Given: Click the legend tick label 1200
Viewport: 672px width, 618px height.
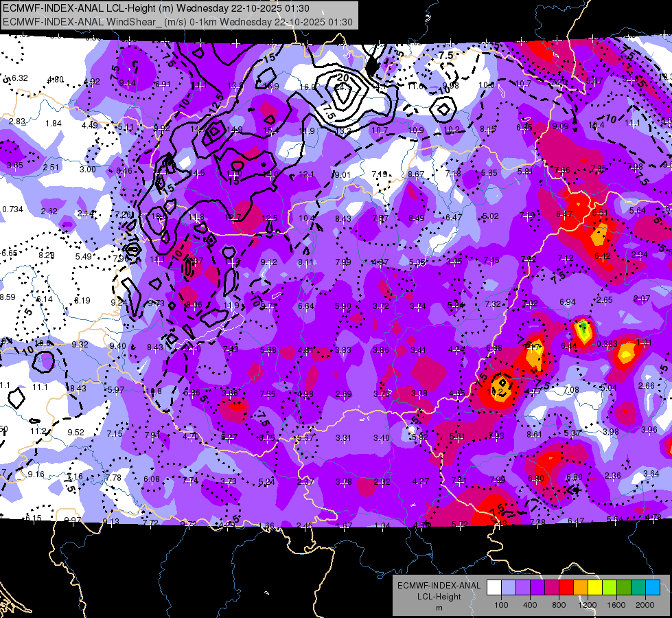Looking at the screenshot, I should [x=587, y=605].
